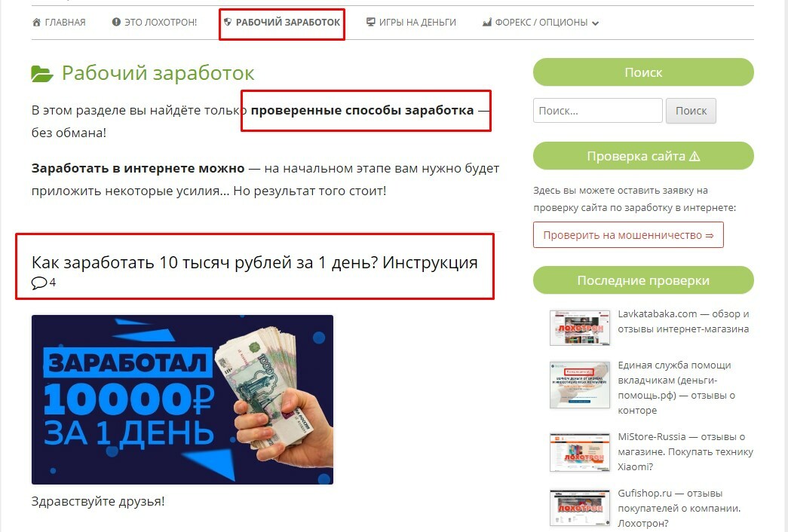Open article Как заработать 10 тысяч рублей

254,262
